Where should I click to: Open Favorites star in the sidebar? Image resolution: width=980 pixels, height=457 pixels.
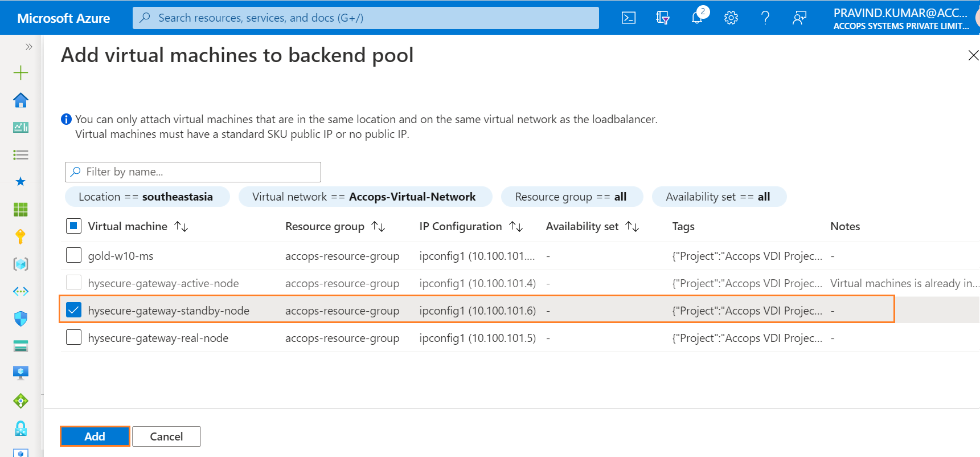[x=20, y=182]
